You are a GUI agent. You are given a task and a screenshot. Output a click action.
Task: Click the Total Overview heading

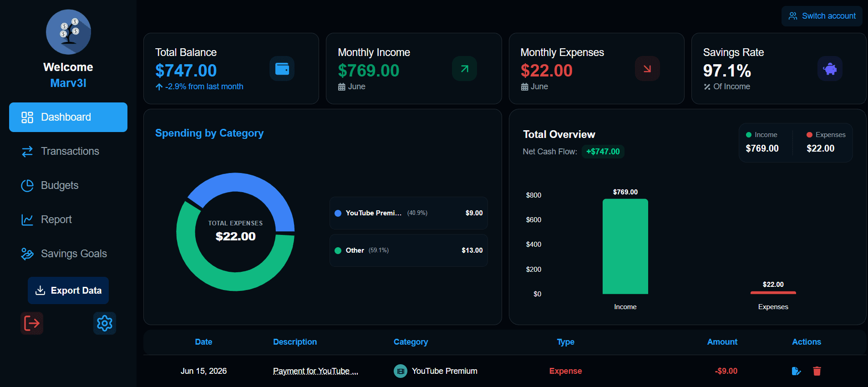(559, 134)
